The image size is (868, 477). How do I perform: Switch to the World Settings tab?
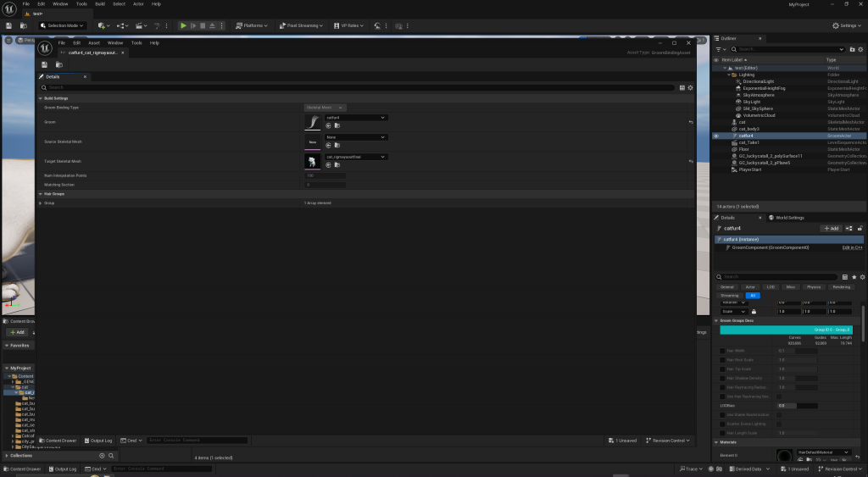coord(786,218)
